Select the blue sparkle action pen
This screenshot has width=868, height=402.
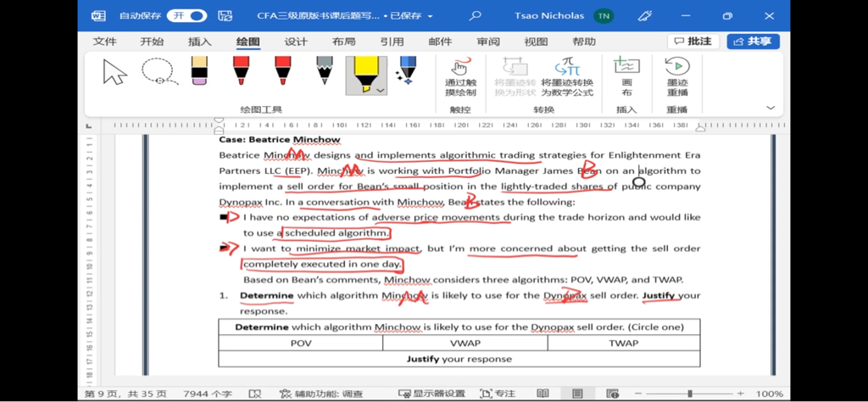407,70
